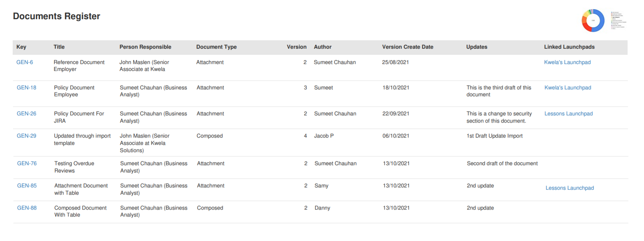Open document GEN-29
The height and width of the screenshot is (241, 644).
[x=26, y=136]
